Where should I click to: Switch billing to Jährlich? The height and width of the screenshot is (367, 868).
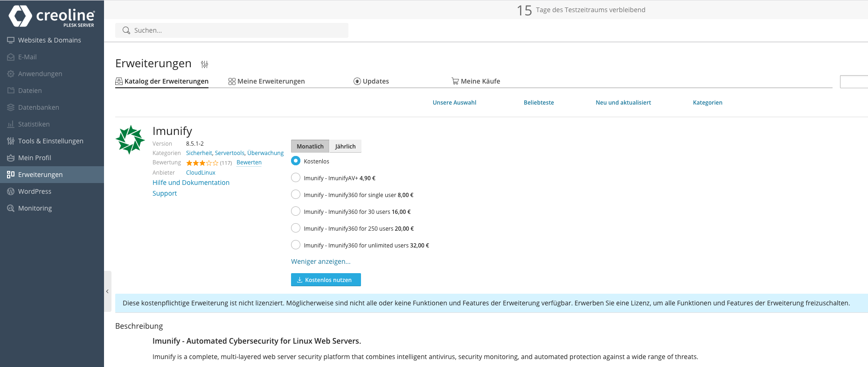point(345,146)
